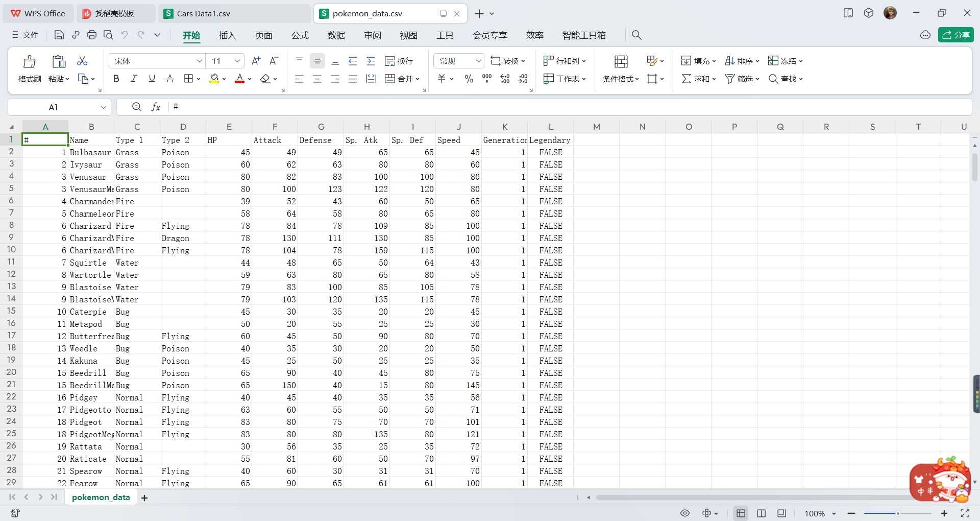Click the Sum (求和) button
The width and height of the screenshot is (980, 521).
click(699, 79)
